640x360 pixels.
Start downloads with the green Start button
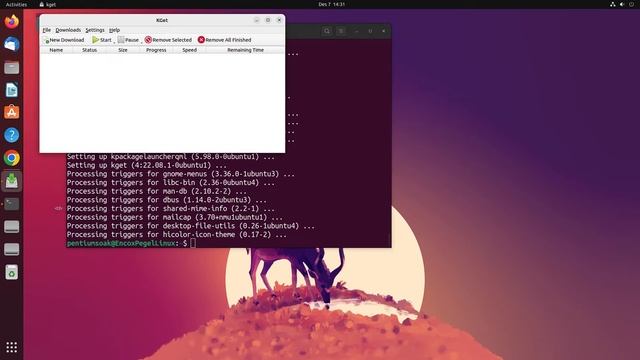pyautogui.click(x=102, y=40)
